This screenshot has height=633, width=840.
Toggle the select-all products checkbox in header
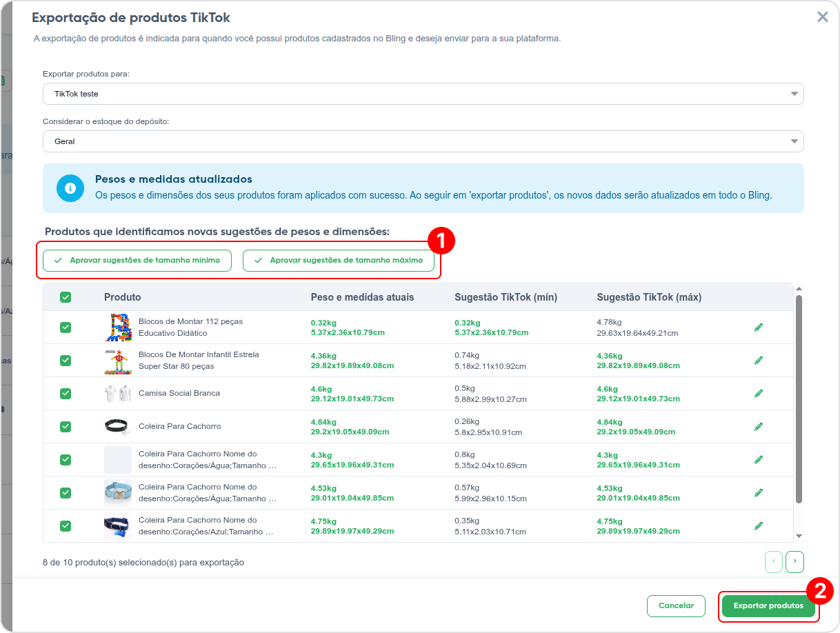[x=66, y=297]
